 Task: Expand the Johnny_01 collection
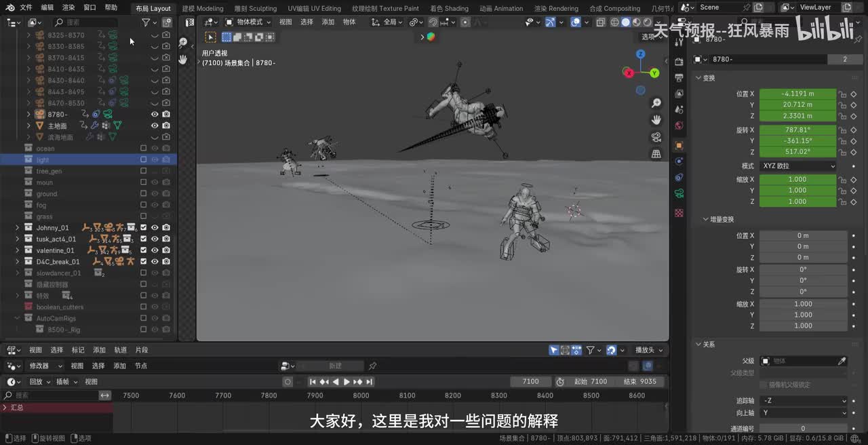tap(18, 227)
